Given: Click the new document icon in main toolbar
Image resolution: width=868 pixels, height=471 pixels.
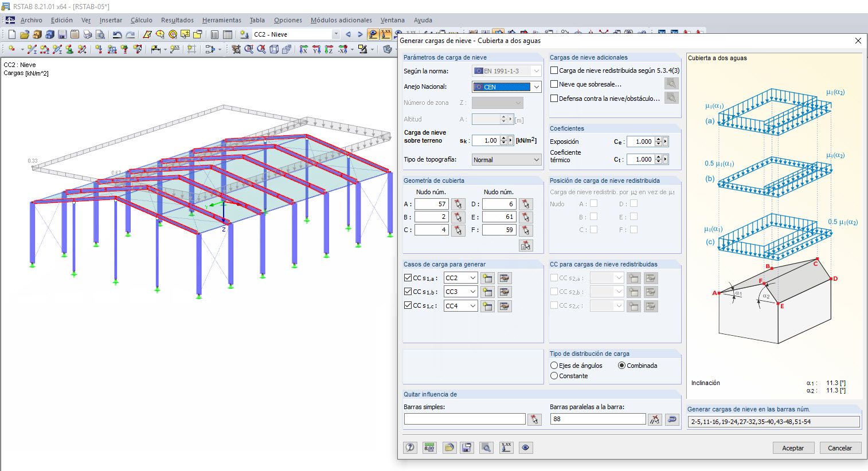Looking at the screenshot, I should [12, 34].
